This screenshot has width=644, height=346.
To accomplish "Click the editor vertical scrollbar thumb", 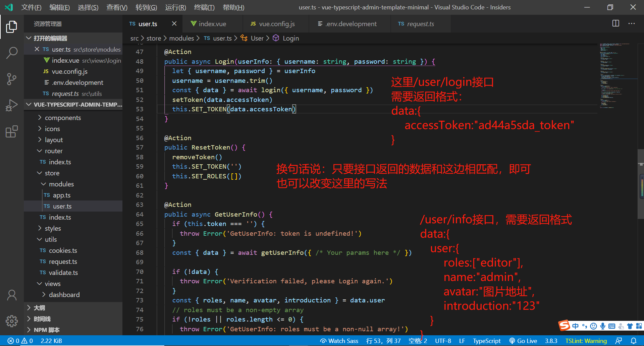I will point(641,184).
